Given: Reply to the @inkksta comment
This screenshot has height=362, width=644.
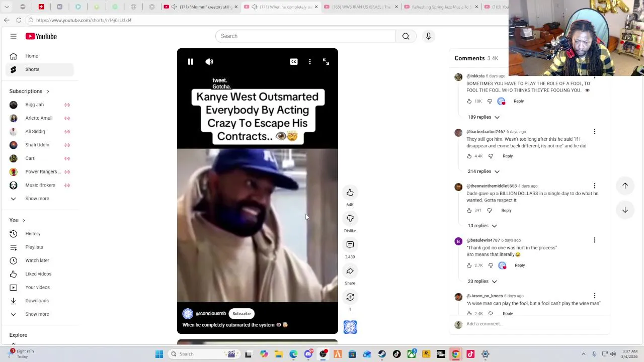Looking at the screenshot, I should click(x=519, y=101).
